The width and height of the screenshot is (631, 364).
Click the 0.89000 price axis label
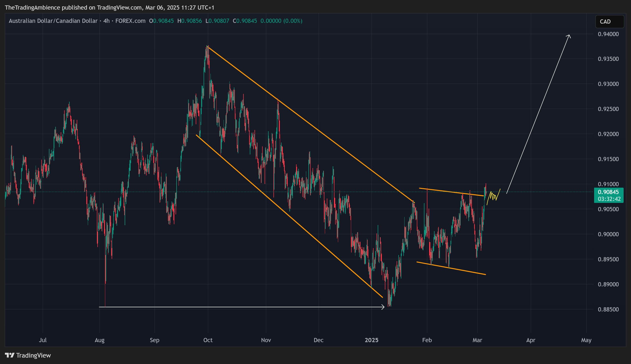click(x=608, y=284)
